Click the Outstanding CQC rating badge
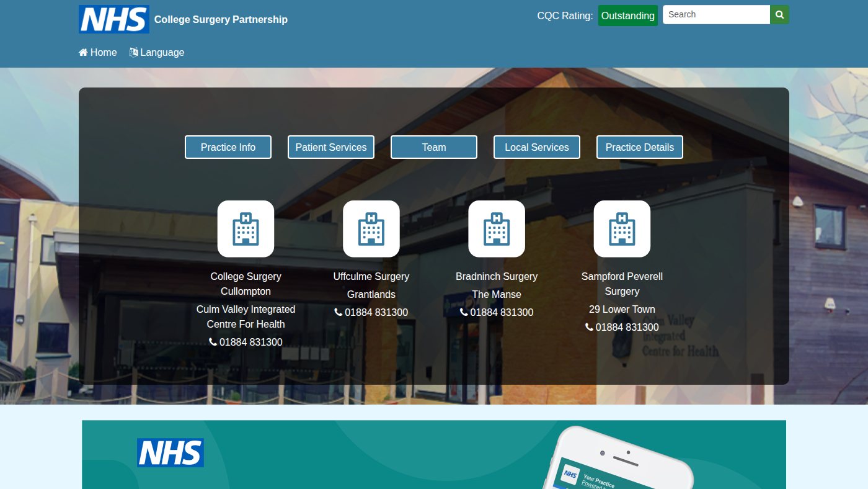868x489 pixels. pos(628,16)
